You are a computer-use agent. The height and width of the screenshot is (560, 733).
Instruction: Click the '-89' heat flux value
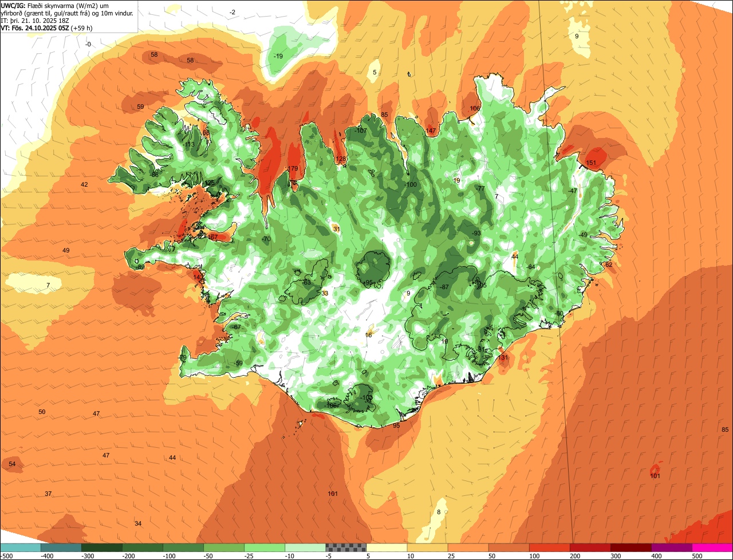tap(140, 267)
